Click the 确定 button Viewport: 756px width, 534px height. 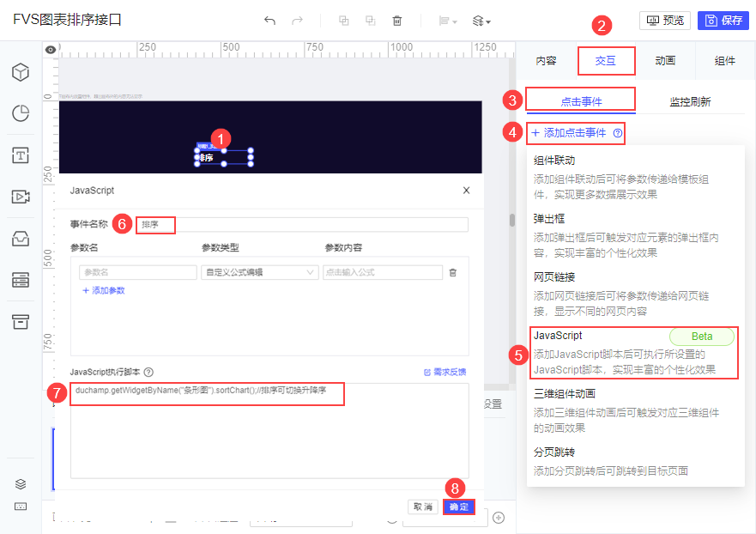(x=459, y=507)
